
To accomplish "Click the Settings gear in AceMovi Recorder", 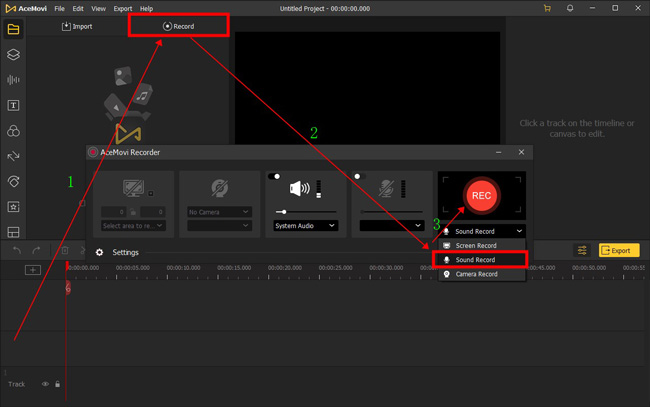I will pyautogui.click(x=99, y=252).
